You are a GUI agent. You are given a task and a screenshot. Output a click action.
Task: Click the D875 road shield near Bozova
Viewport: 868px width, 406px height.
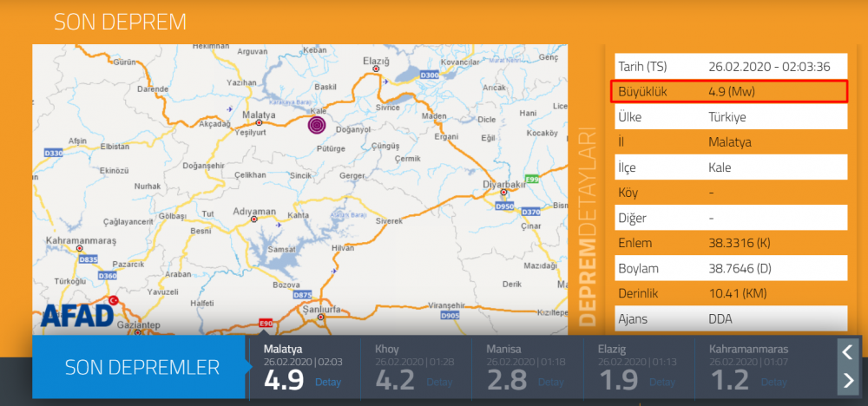pos(303,295)
